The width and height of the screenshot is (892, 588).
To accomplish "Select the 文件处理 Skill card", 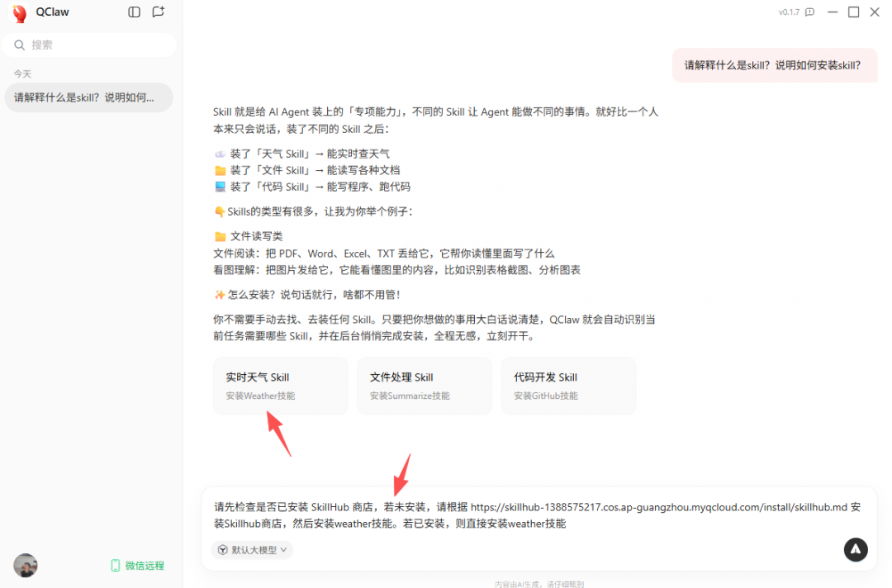I will pos(424,386).
